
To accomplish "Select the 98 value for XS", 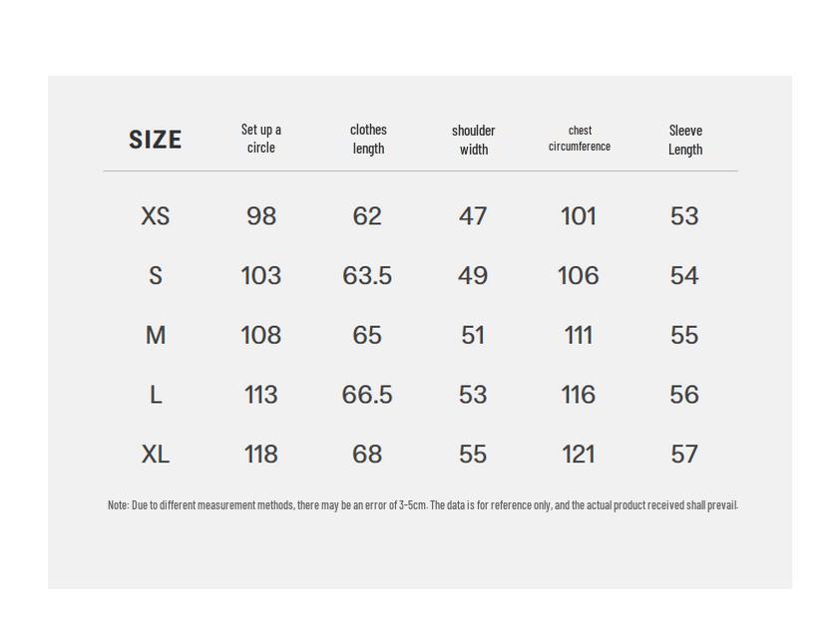I will tap(261, 216).
